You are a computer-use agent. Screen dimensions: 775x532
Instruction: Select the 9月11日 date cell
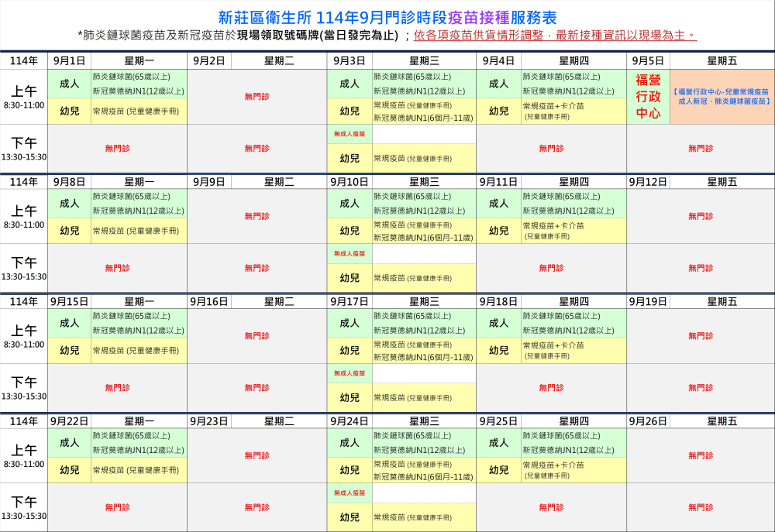point(498,182)
